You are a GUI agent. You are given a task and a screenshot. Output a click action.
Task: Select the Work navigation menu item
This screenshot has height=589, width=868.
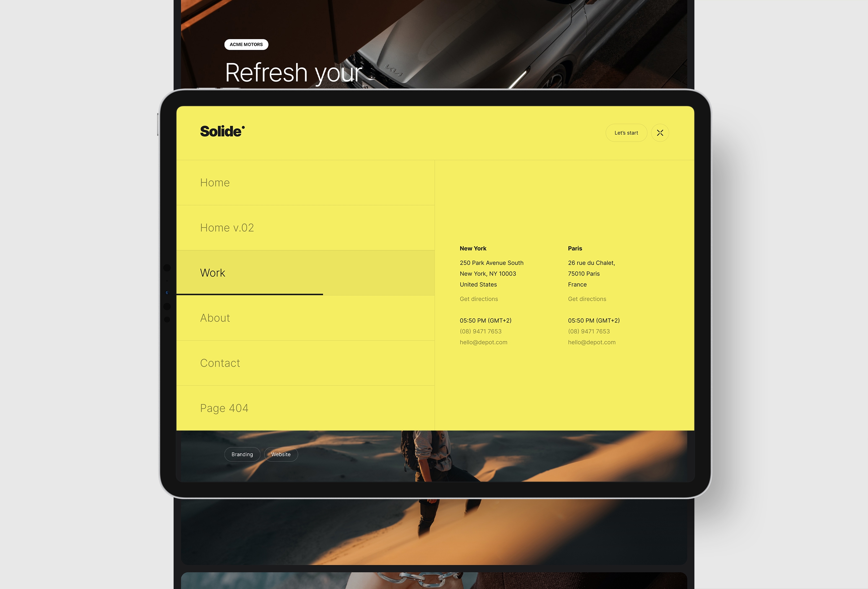pyautogui.click(x=213, y=272)
